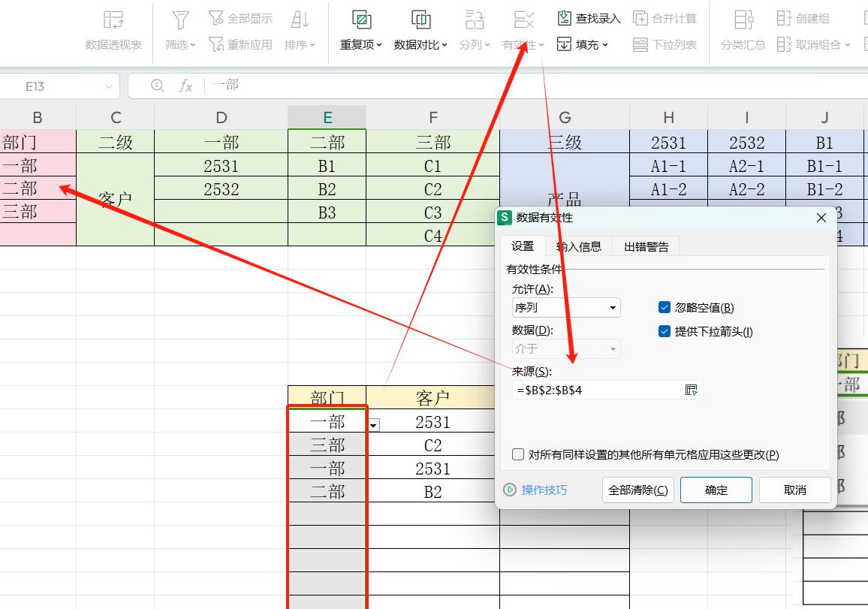The width and height of the screenshot is (868, 609).
Task: Click the 分类汇总 subtotal icon
Action: coord(743,20)
